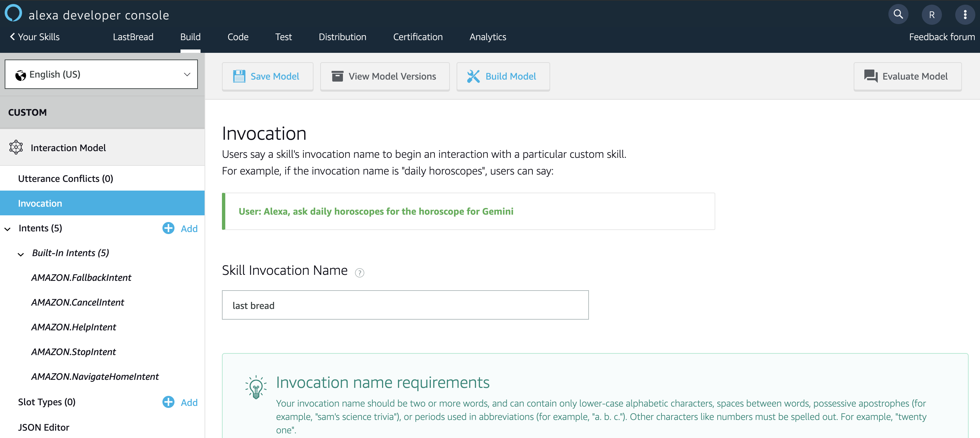Image resolution: width=980 pixels, height=438 pixels.
Task: Open the three-dot more options menu
Action: 965,15
